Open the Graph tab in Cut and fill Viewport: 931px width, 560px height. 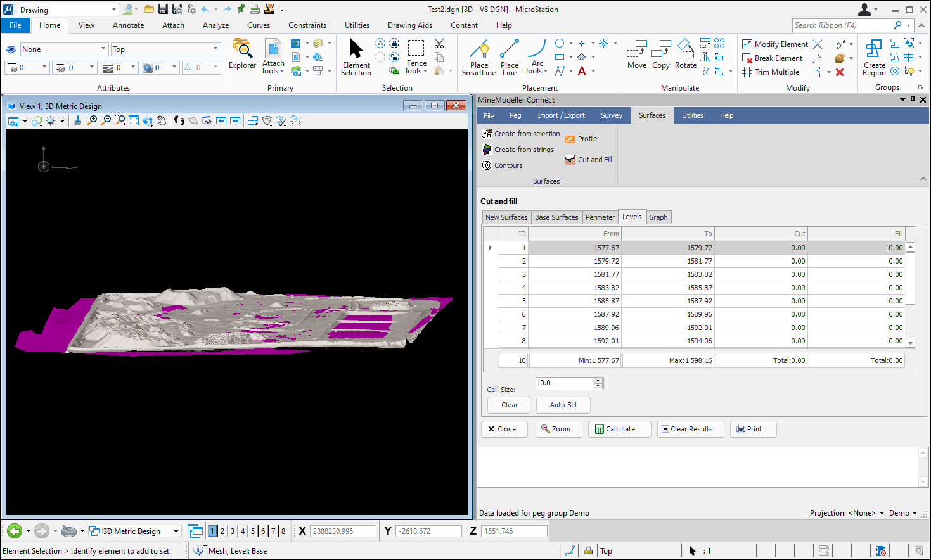pos(658,217)
